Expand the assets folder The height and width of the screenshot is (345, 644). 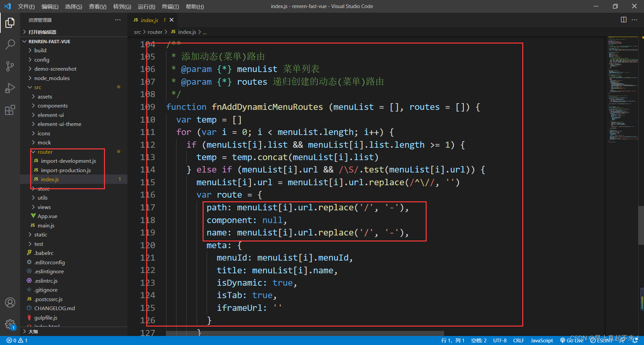click(x=45, y=96)
